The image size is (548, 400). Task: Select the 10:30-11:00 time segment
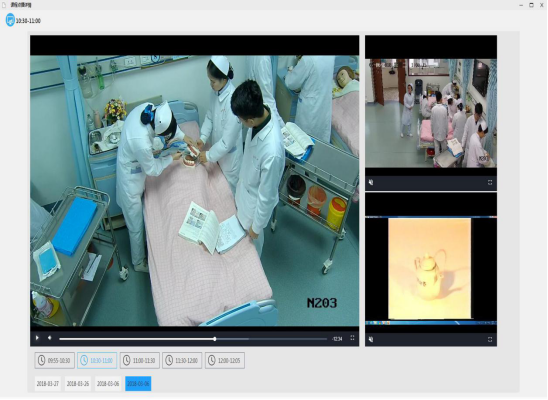pos(97,361)
